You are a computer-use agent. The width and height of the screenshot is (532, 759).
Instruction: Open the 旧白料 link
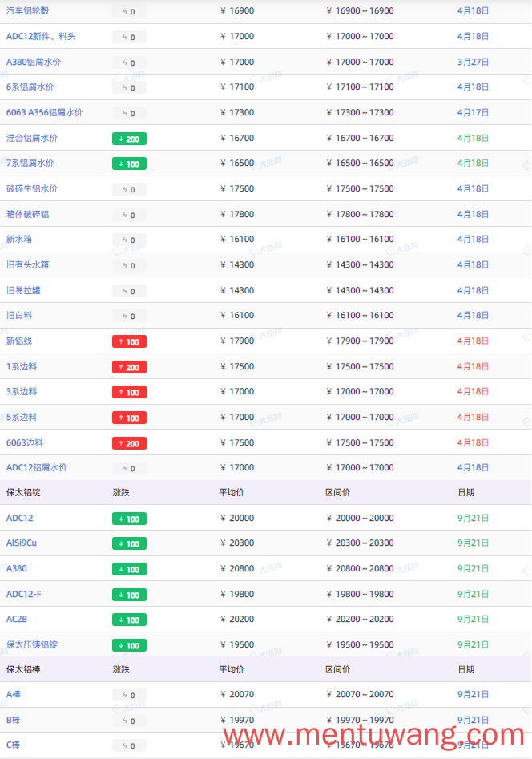(x=19, y=315)
